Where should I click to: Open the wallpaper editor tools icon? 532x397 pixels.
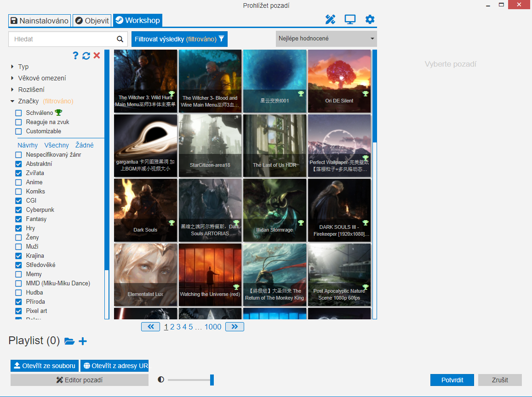pos(330,19)
